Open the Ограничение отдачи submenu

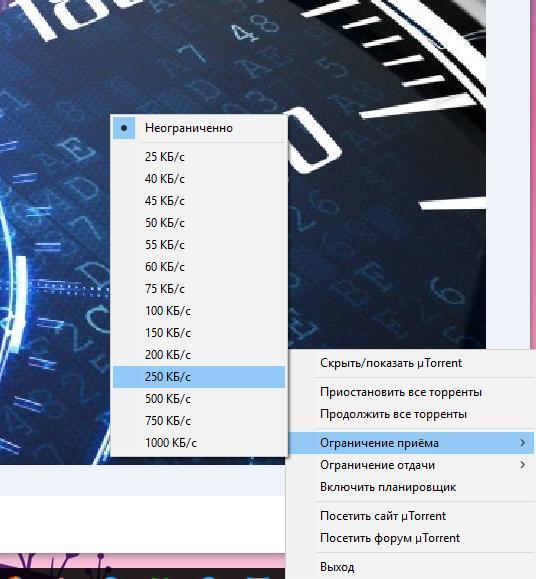tap(411, 465)
